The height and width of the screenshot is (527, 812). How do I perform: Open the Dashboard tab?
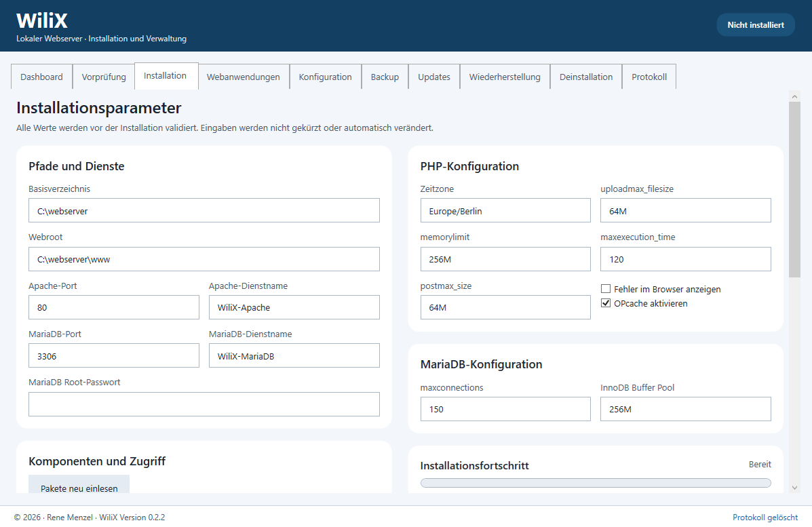(x=41, y=77)
